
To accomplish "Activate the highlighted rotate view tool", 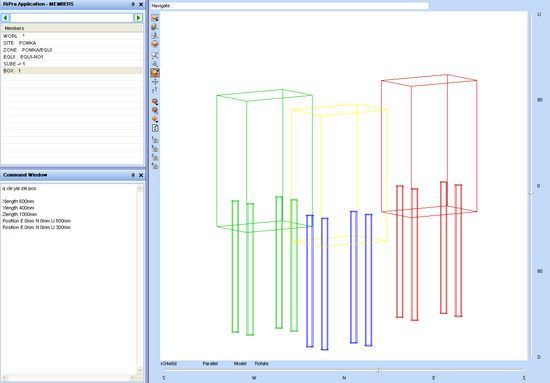I will click(155, 73).
